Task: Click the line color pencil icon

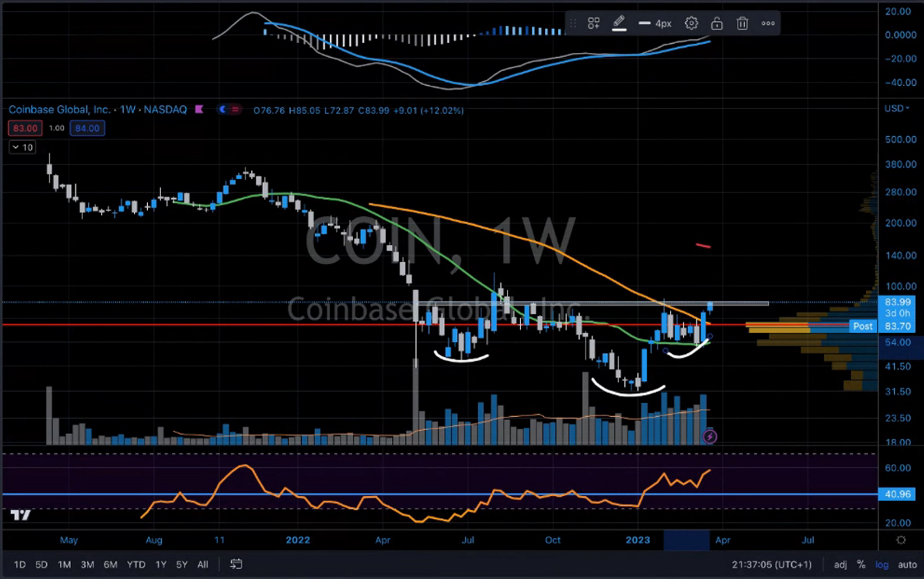Action: coord(619,23)
